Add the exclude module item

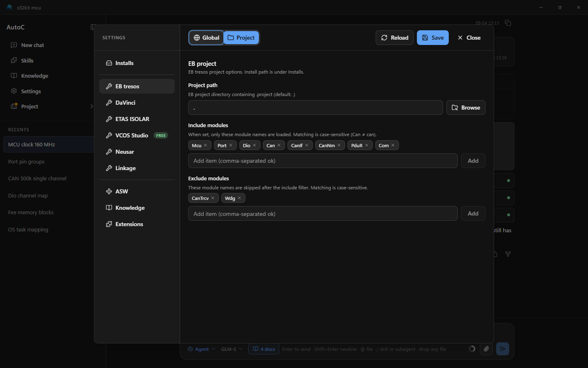point(473,213)
